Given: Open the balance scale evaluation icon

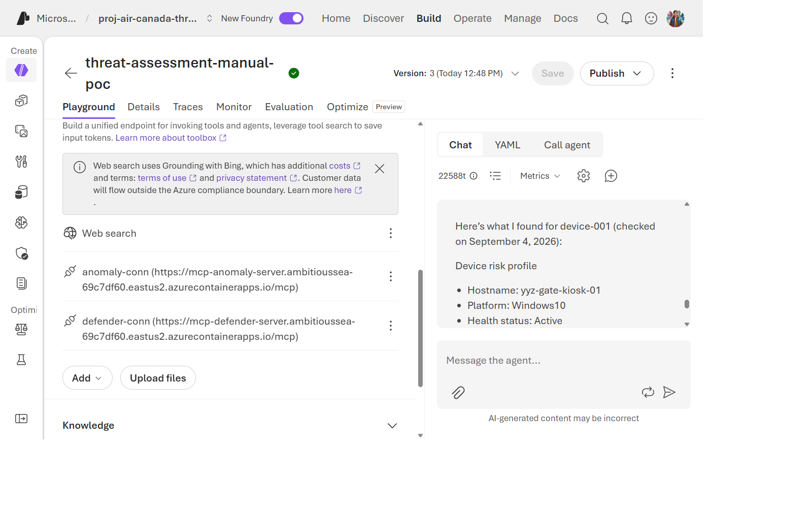Looking at the screenshot, I should 21,329.
